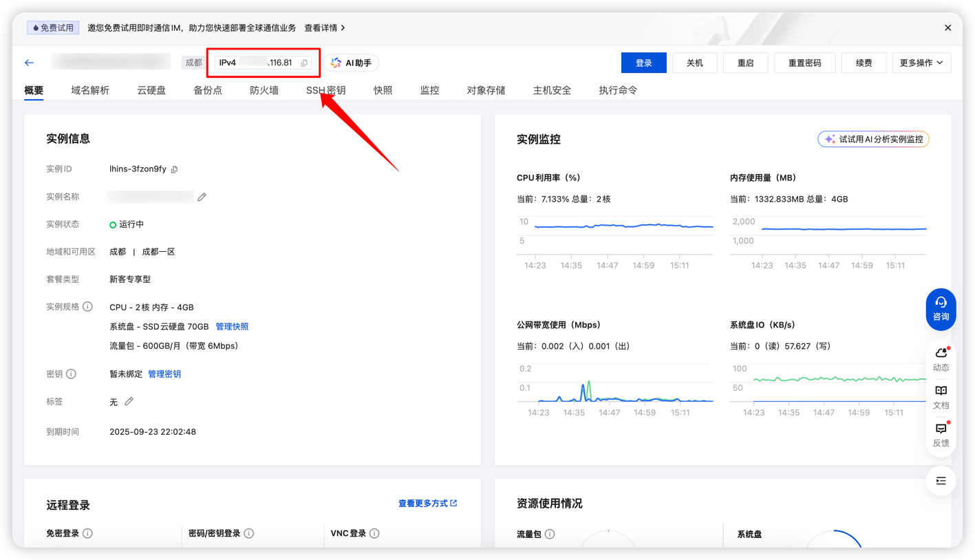Click the back arrow icon

[x=29, y=63]
